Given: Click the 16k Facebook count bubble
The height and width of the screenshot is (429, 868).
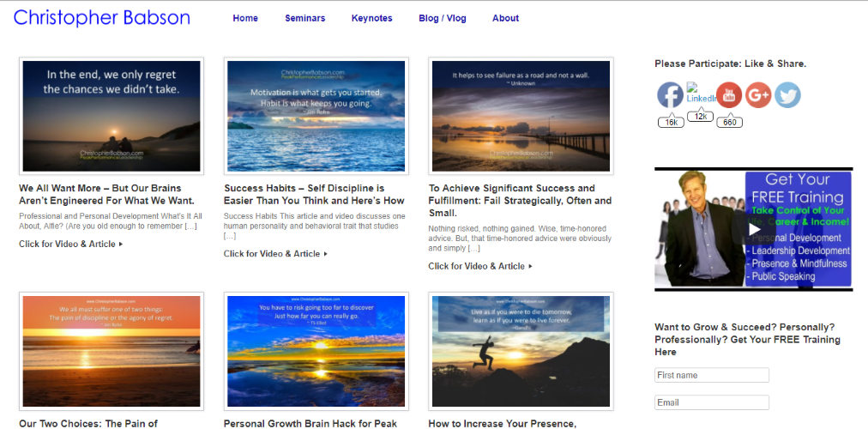Looking at the screenshot, I should point(671,123).
